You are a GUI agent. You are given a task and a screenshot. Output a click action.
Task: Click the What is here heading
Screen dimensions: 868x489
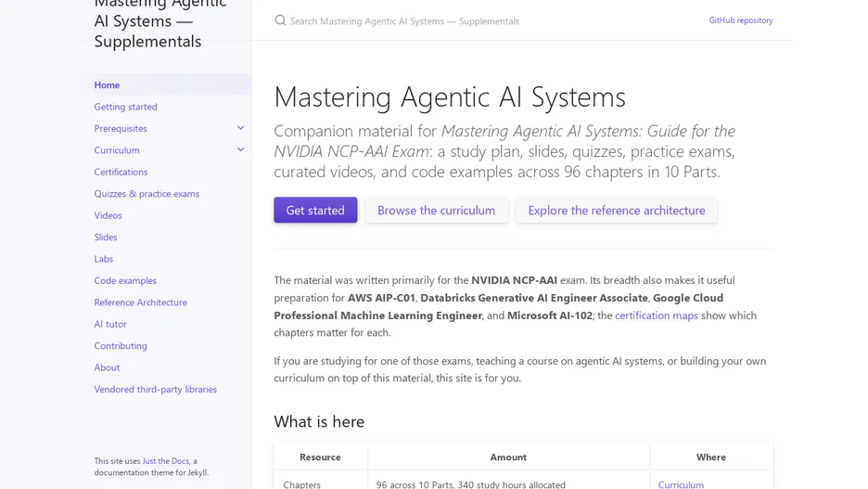319,421
